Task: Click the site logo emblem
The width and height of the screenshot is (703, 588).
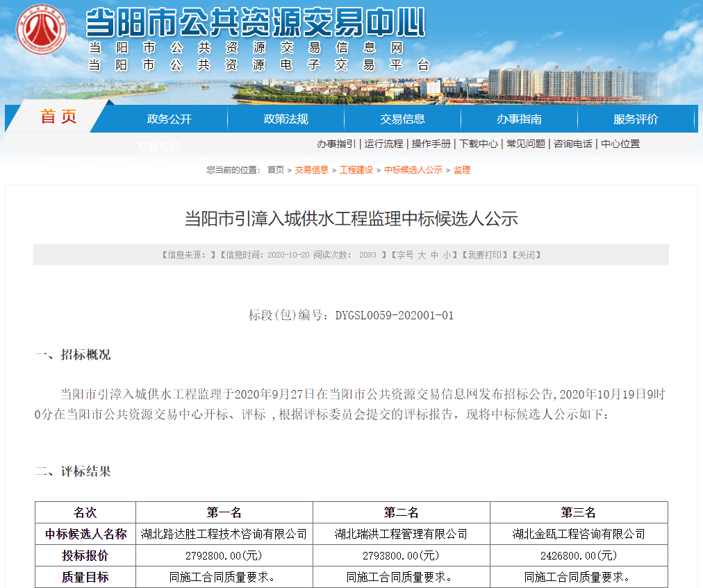Action: tap(42, 30)
